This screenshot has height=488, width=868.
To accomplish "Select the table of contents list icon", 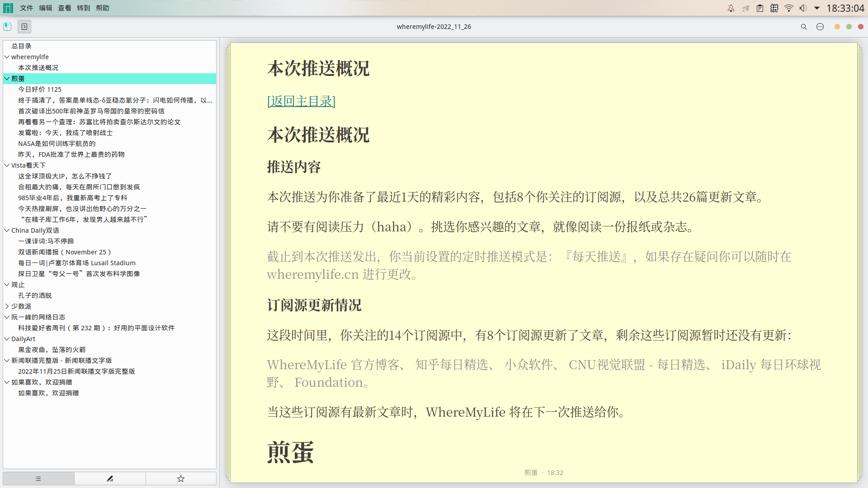I will click(x=38, y=478).
